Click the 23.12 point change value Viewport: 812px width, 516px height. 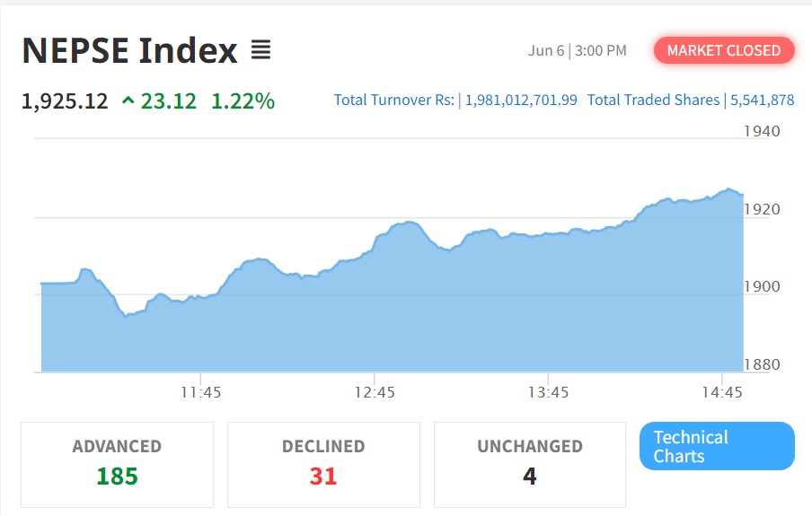[x=168, y=101]
